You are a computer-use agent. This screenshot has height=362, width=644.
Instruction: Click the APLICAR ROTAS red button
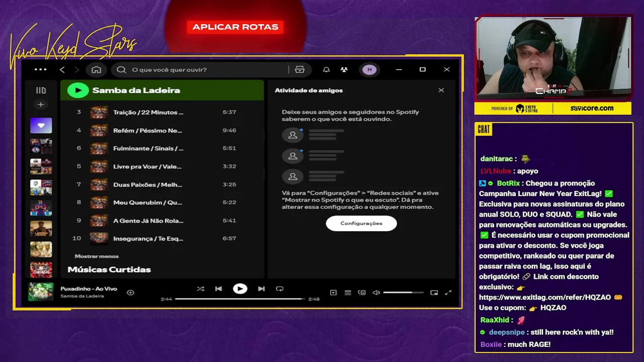[235, 27]
